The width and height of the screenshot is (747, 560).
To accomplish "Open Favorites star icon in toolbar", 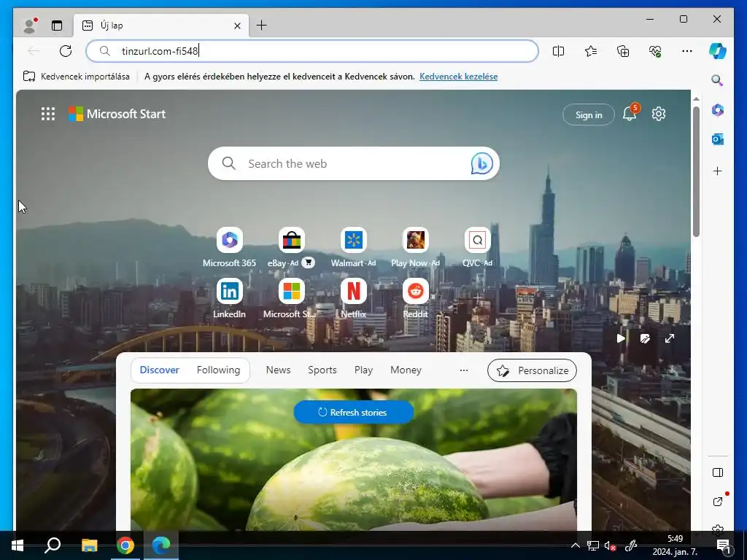I will click(591, 51).
